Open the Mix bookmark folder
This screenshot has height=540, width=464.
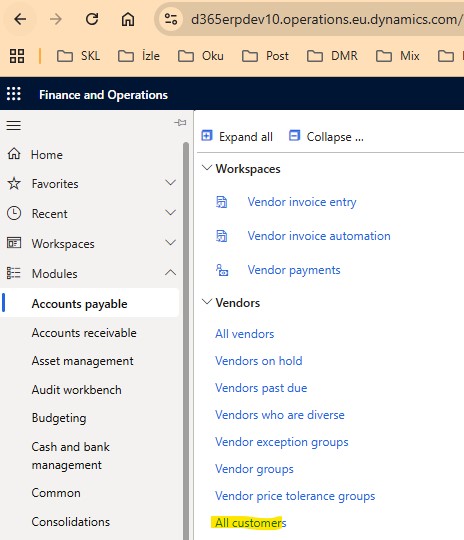coord(398,56)
